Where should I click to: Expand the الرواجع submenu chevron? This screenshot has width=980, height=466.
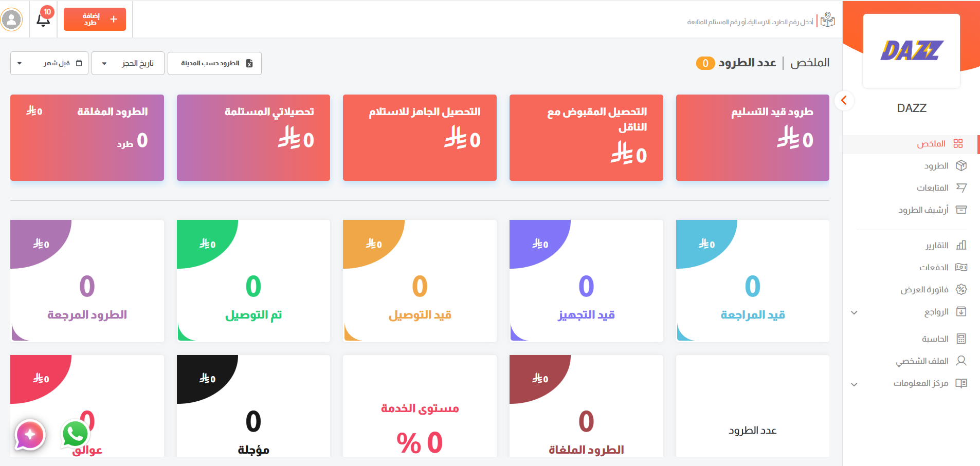[854, 312]
